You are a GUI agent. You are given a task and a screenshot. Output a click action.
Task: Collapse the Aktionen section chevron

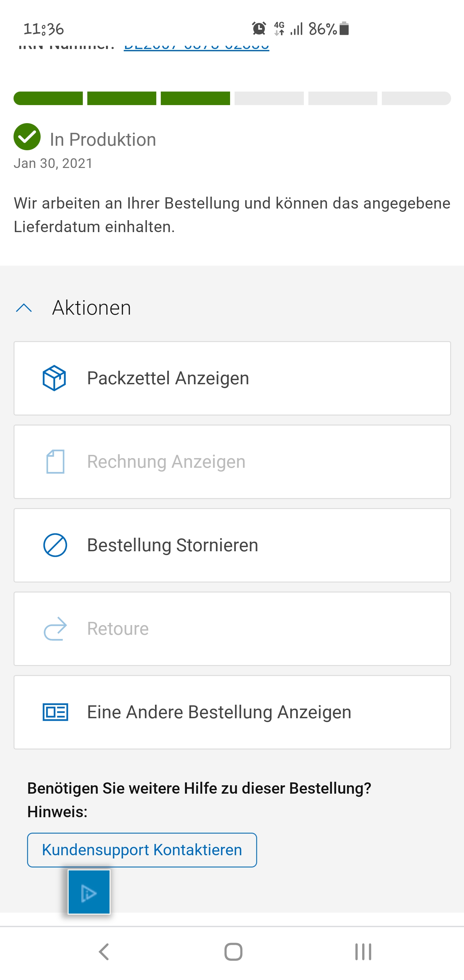tap(24, 308)
